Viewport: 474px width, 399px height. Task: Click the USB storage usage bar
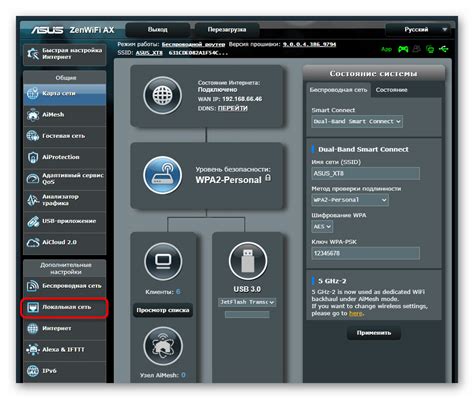[x=247, y=314]
